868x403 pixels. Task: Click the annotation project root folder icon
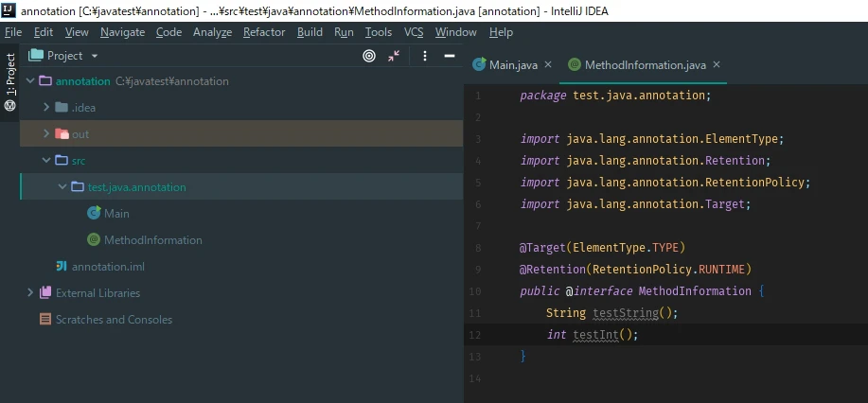(x=45, y=81)
